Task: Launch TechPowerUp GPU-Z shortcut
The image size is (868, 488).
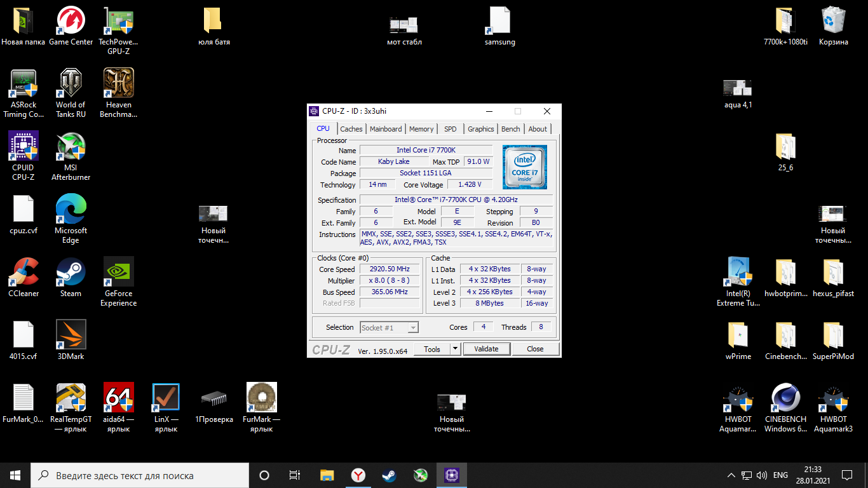Action: tap(119, 30)
